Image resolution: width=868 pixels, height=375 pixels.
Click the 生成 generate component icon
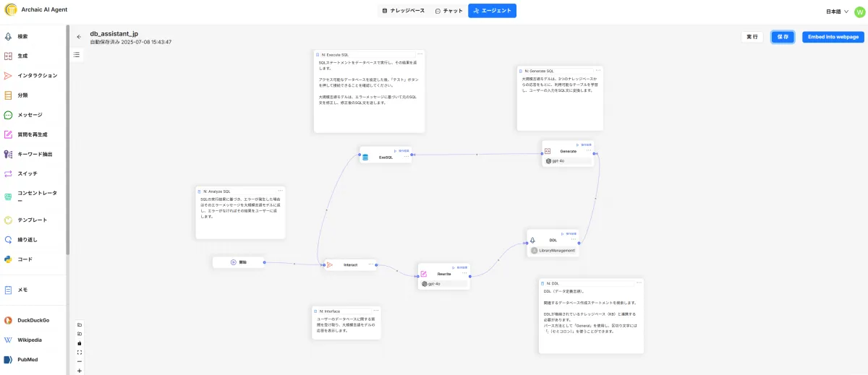[8, 56]
